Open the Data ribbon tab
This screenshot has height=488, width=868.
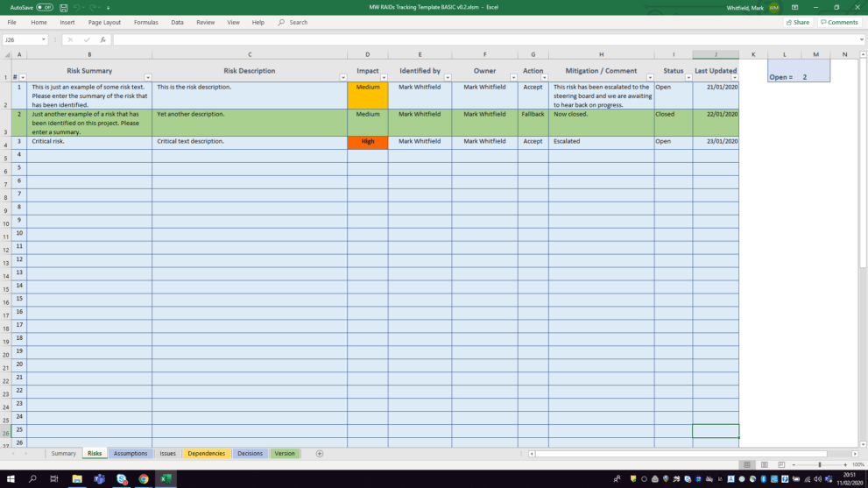pos(177,22)
